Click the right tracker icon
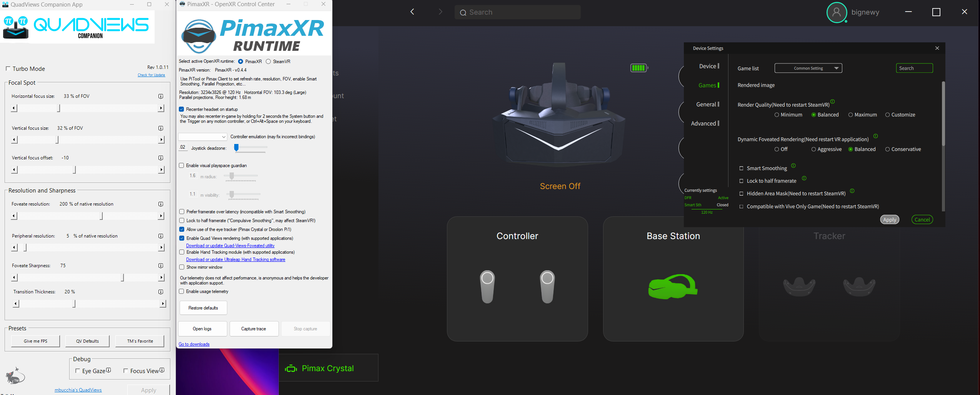Image resolution: width=980 pixels, height=395 pixels. click(859, 286)
